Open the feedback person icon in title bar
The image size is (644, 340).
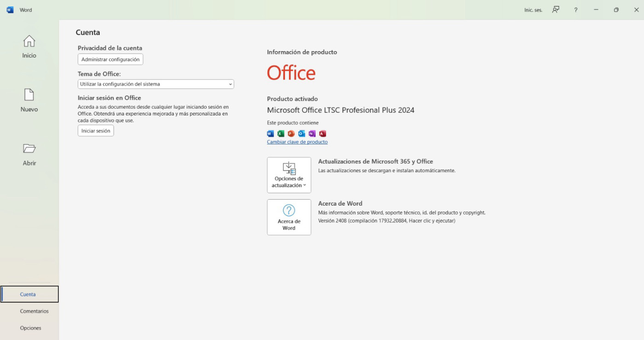coord(556,10)
